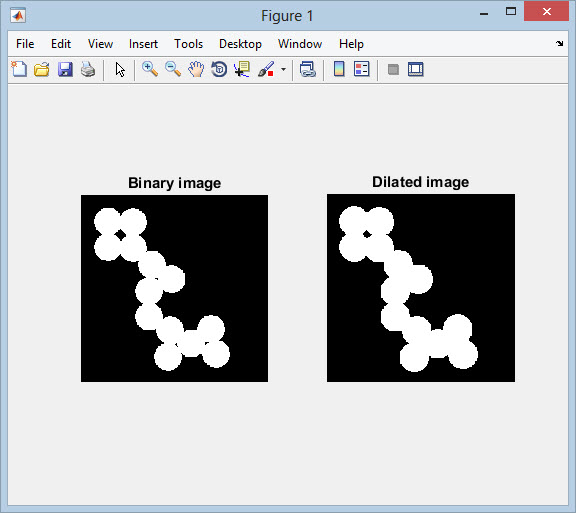
Task: Insert Legend from toolbar
Action: [362, 69]
